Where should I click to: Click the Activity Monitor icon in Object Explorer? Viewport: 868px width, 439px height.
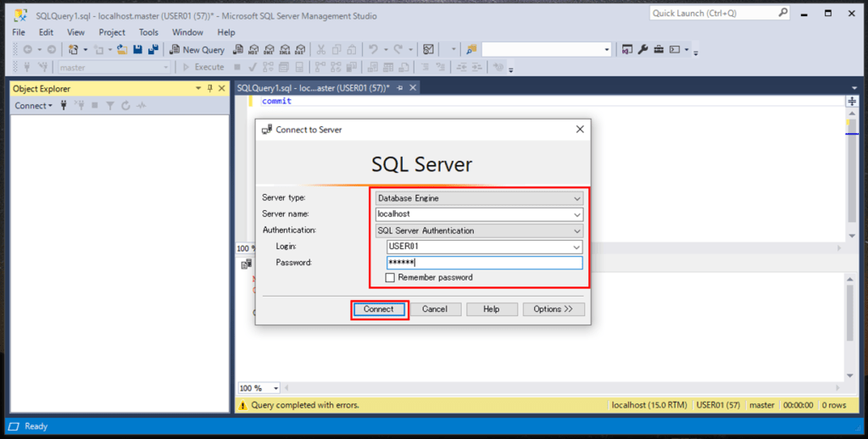click(142, 105)
